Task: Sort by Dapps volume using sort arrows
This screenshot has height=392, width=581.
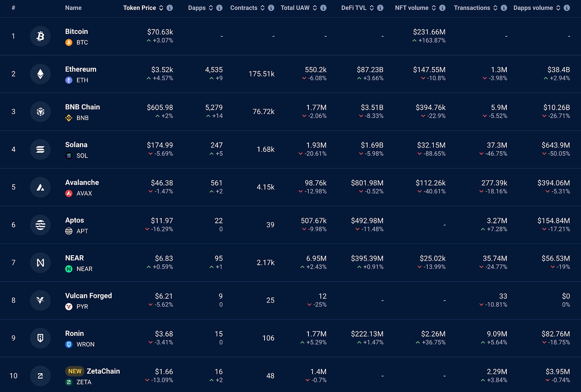Action: click(x=558, y=8)
